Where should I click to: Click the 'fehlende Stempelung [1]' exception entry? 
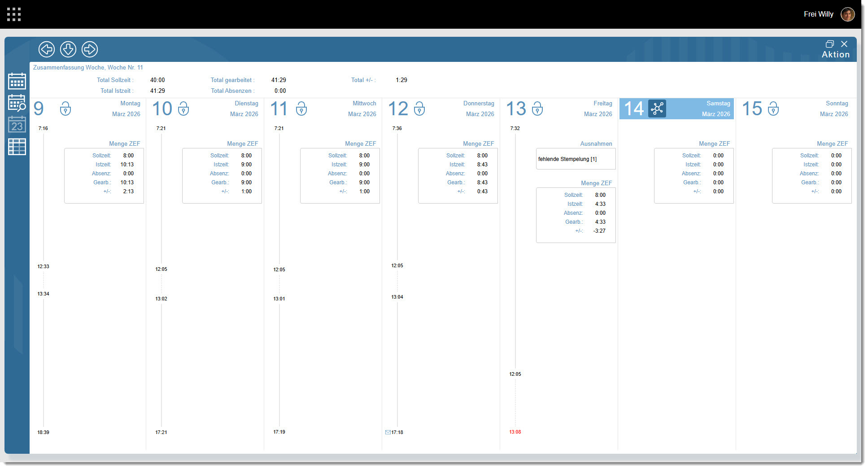click(x=567, y=159)
